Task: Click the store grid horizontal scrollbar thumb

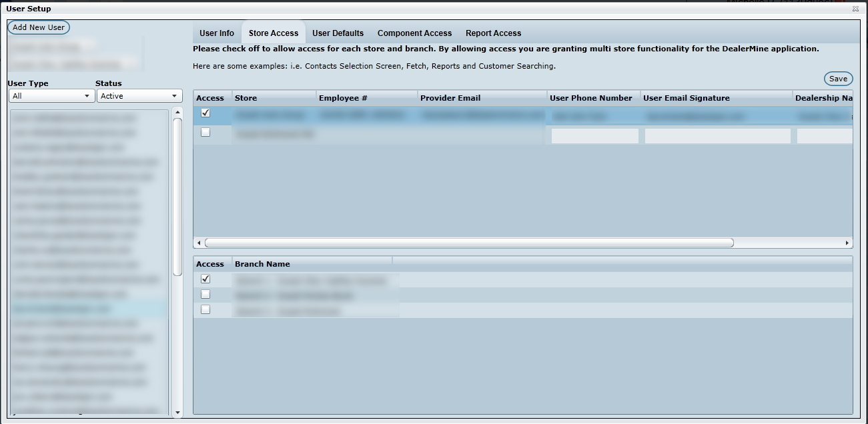Action: [x=469, y=243]
